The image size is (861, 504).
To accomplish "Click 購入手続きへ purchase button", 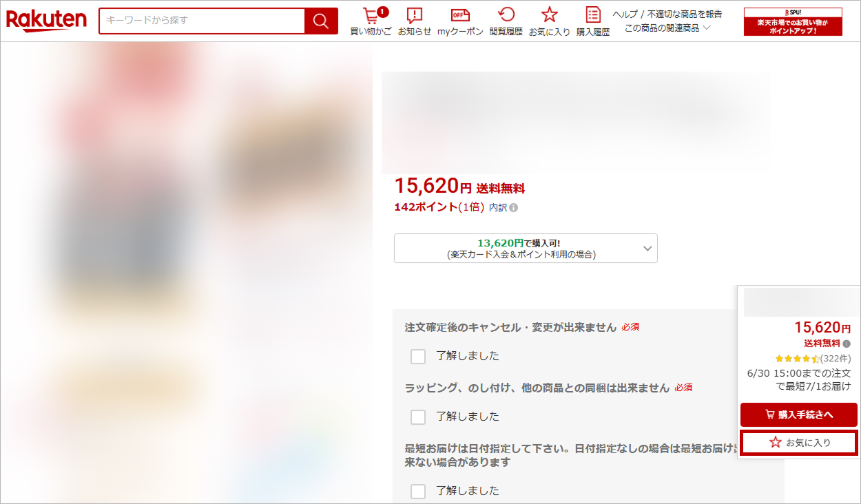I will click(799, 414).
